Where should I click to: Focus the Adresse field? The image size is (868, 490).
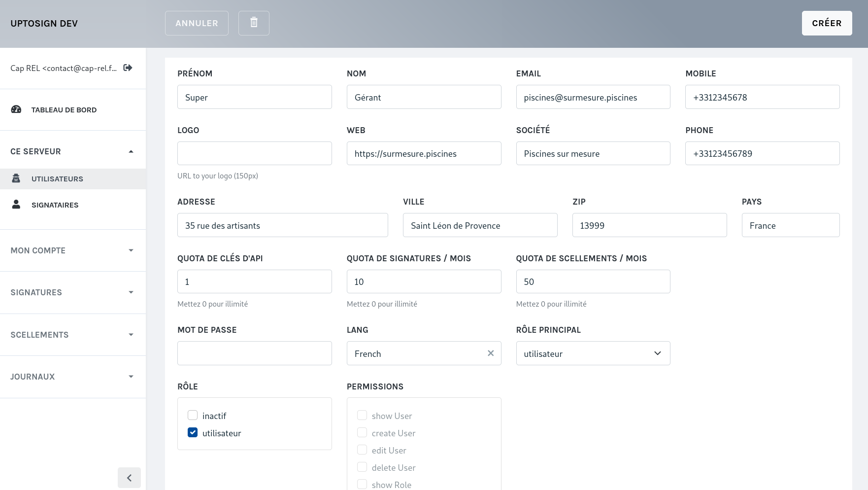tap(283, 225)
